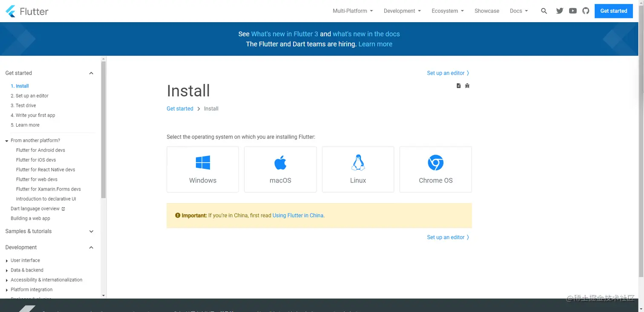The width and height of the screenshot is (644, 312).
Task: Open Flutter's YouTube icon link
Action: click(x=573, y=11)
